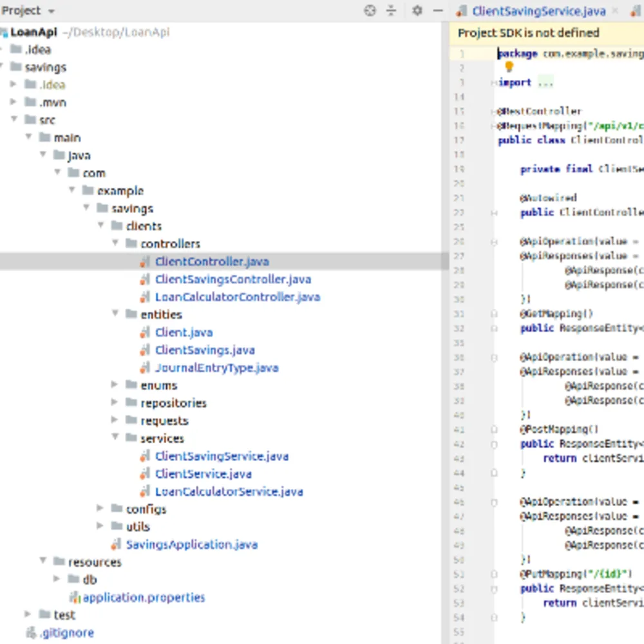Click the Collapse All icon in Project toolbar
644x644 pixels.
pos(391,10)
